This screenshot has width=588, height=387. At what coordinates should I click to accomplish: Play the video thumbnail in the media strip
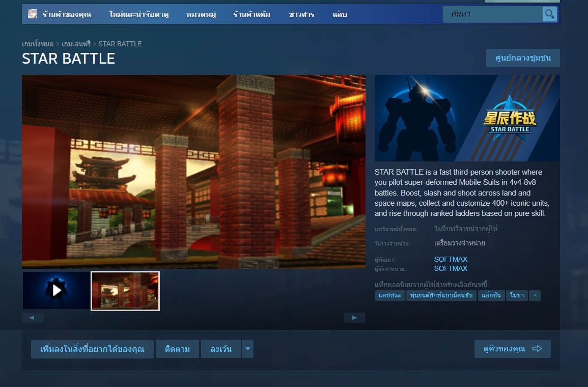click(56, 291)
